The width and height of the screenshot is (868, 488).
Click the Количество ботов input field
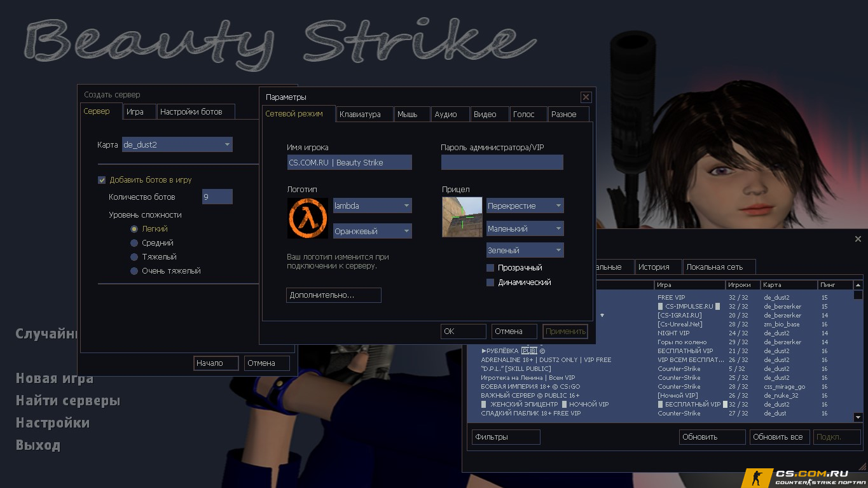(217, 197)
